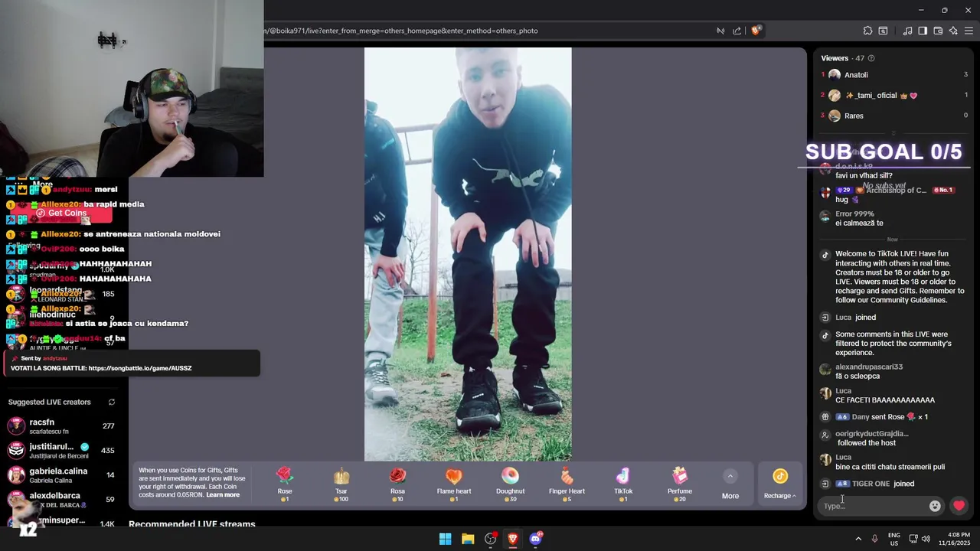
Task: Send a Finger Heart gift
Action: 567,484
